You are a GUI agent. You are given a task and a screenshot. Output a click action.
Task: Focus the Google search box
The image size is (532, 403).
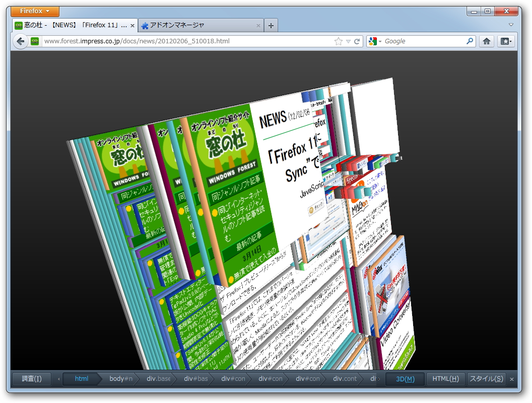[424, 41]
